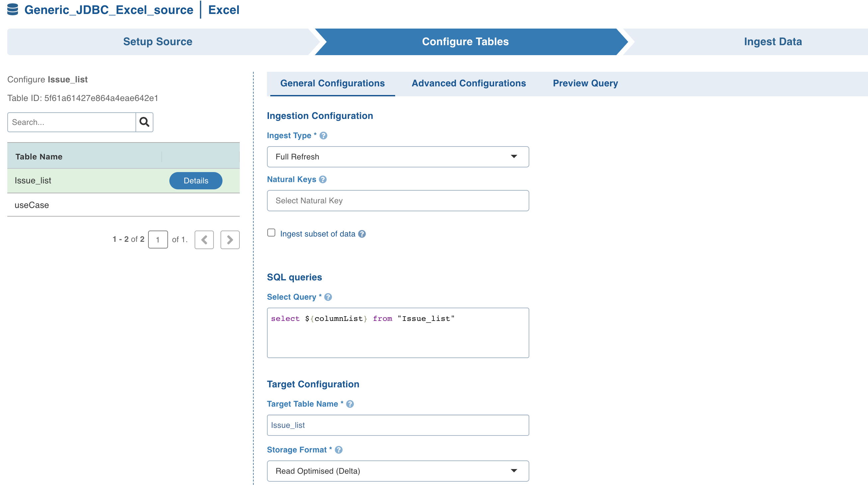The height and width of the screenshot is (485, 868).
Task: Click the database icon beside source name
Action: (x=13, y=10)
